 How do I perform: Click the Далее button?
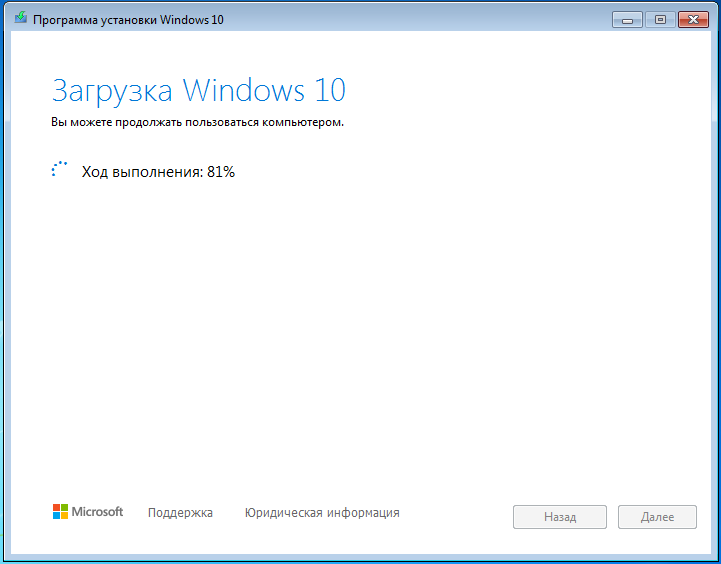657,517
